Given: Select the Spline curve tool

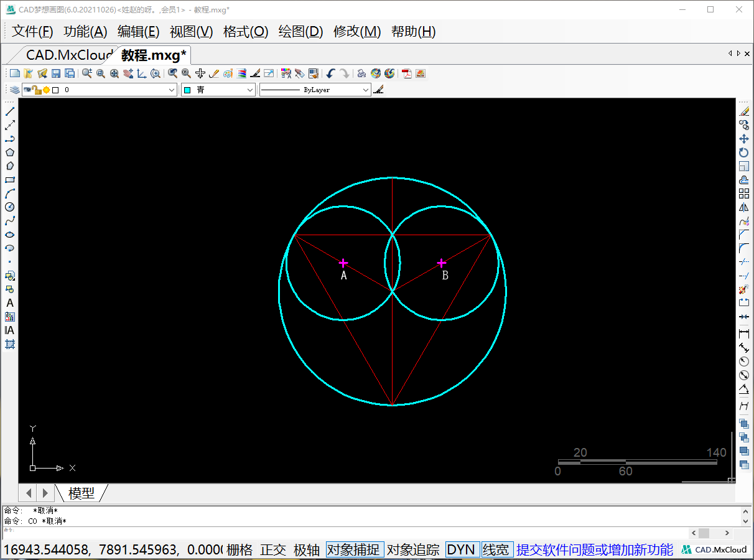Looking at the screenshot, I should pos(10,221).
